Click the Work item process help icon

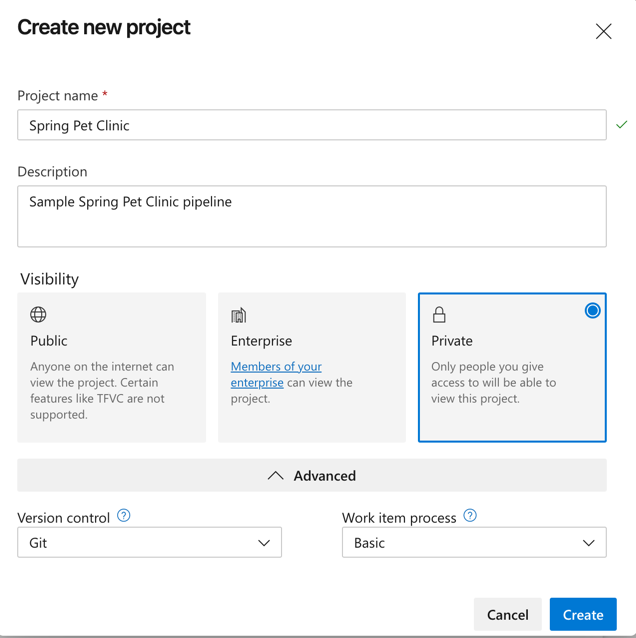click(470, 516)
